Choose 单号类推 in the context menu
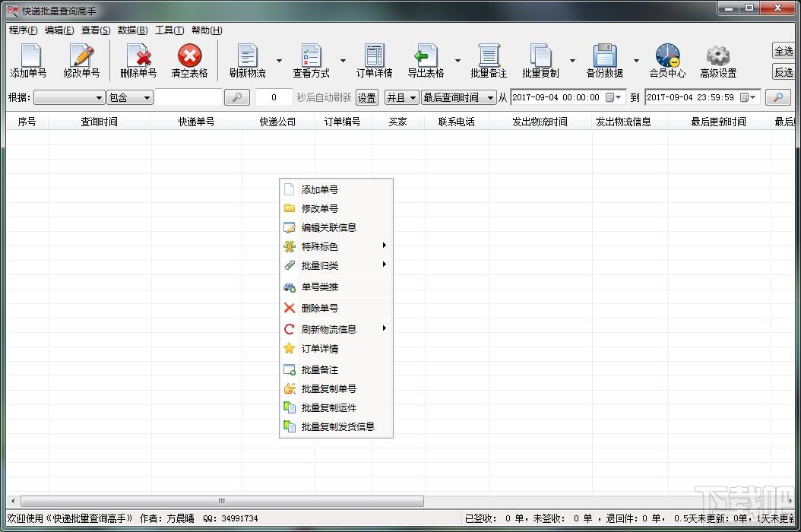Image resolution: width=801 pixels, height=532 pixels. pyautogui.click(x=336, y=287)
